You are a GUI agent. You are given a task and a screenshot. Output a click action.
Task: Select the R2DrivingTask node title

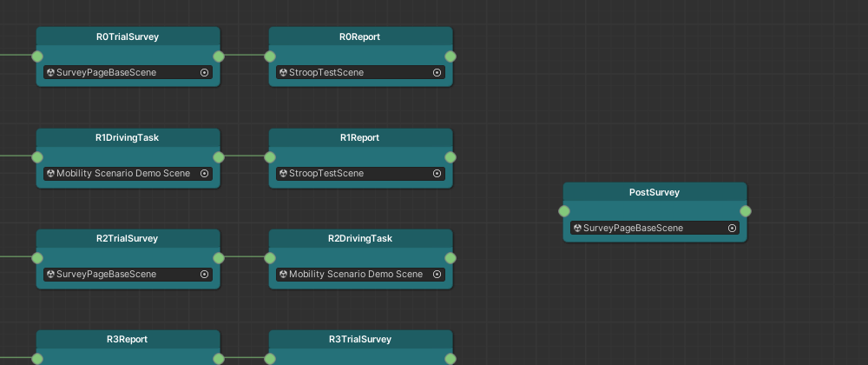click(x=360, y=238)
